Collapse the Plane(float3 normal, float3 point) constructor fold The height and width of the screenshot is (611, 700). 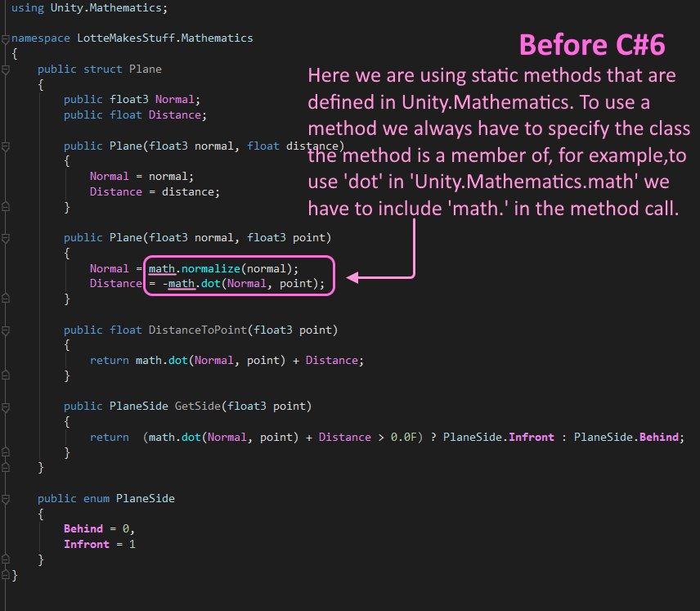coord(6,239)
